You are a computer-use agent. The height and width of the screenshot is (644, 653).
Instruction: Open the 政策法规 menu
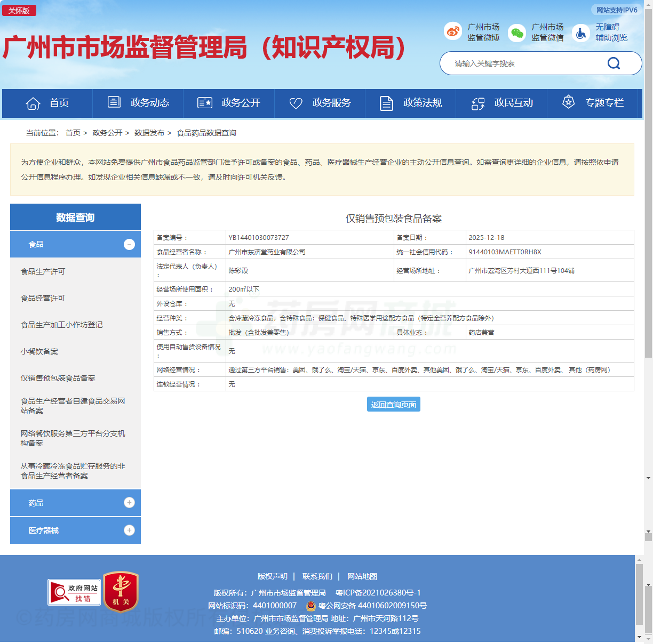click(423, 103)
